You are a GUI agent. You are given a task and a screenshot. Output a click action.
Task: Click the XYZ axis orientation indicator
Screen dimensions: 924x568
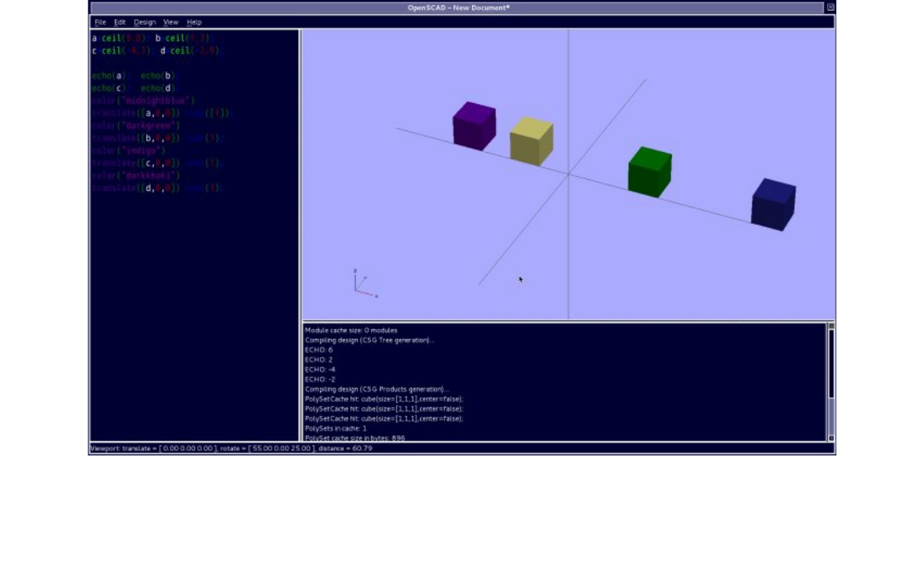click(364, 284)
